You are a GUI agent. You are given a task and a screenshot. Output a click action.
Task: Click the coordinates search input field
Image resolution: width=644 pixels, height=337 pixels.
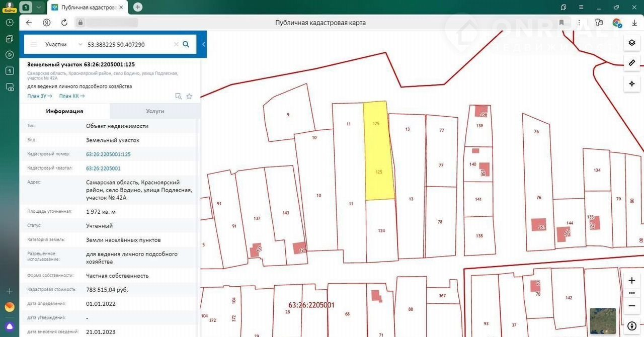point(128,44)
